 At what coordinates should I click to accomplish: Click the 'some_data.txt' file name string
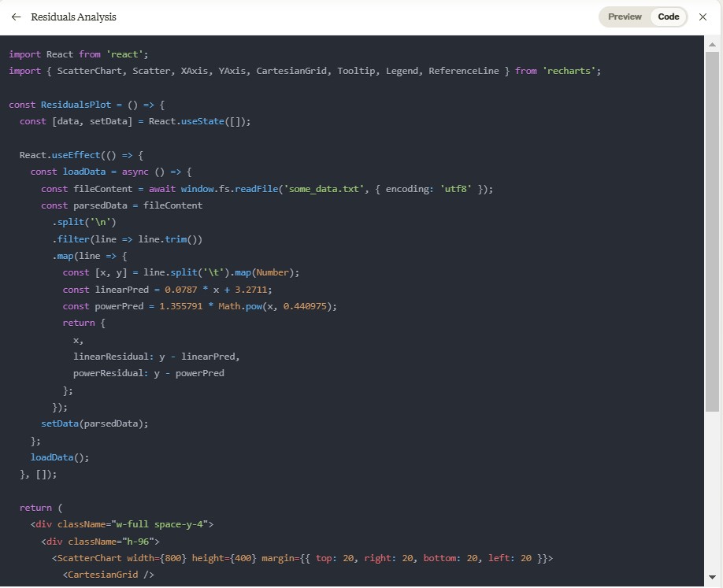(x=324, y=189)
